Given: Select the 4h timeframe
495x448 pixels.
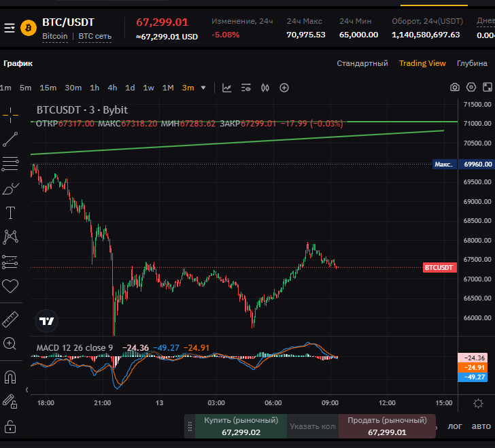Looking at the screenshot, I should pos(112,88).
